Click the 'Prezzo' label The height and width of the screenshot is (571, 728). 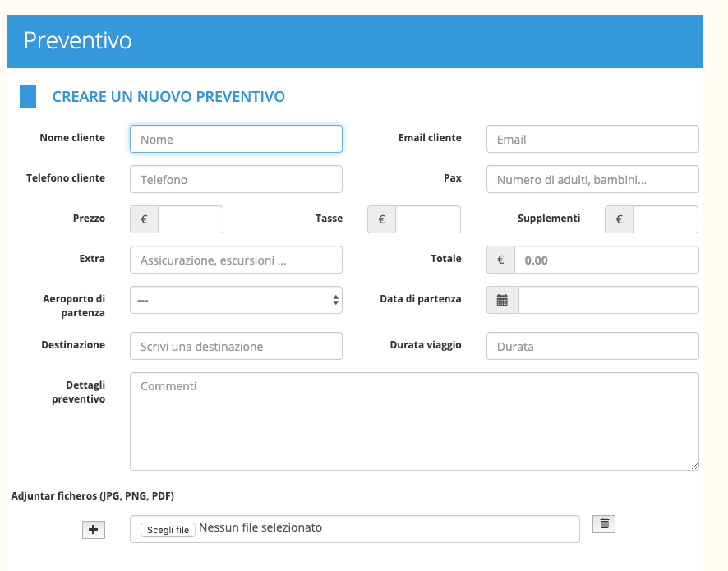click(x=89, y=219)
